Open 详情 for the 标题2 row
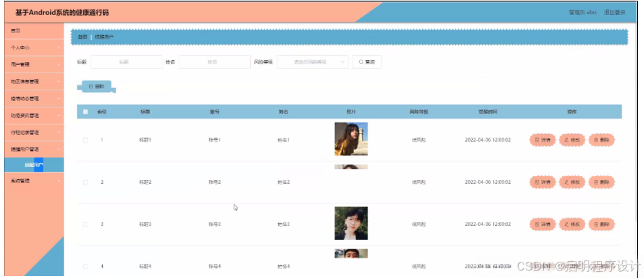The width and height of the screenshot is (644, 278). pos(543,182)
